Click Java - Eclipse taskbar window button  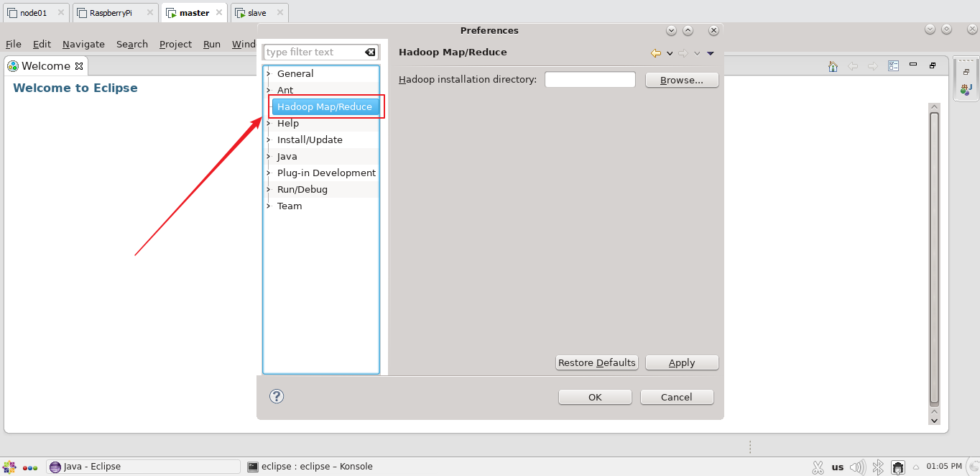pos(143,467)
